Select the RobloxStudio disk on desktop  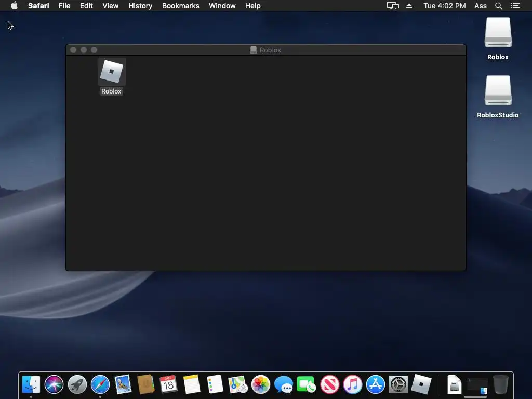click(498, 90)
